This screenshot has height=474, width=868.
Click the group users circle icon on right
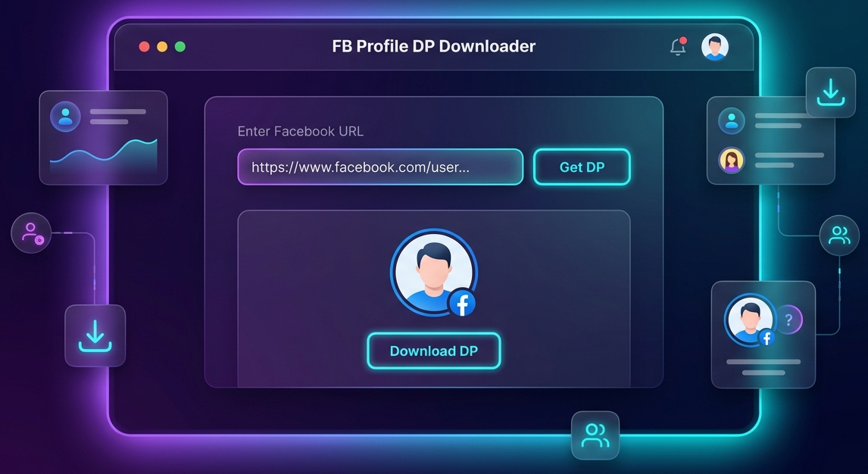coord(839,235)
